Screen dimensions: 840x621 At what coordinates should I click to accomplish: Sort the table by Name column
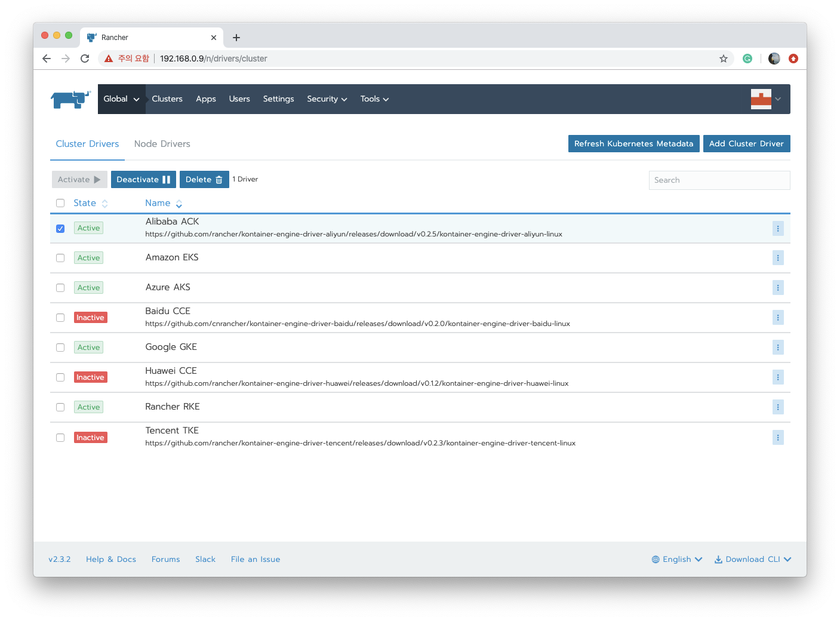[x=164, y=203]
